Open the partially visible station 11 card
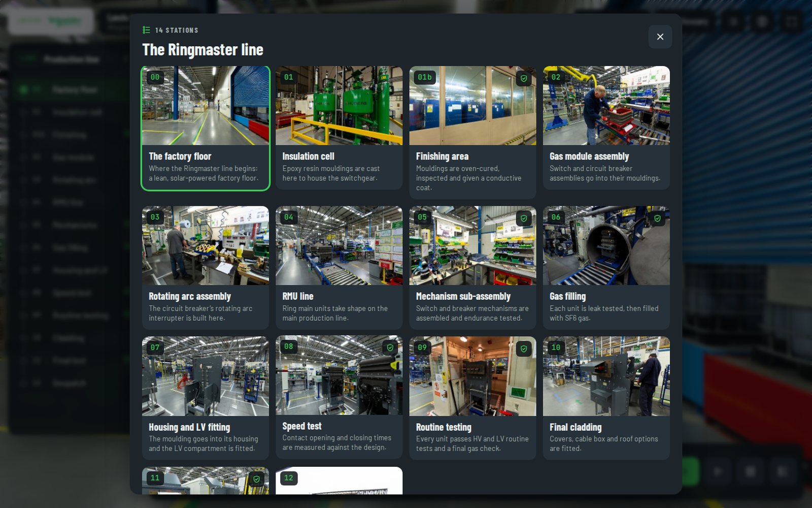Viewport: 812px width, 508px height. click(x=206, y=481)
